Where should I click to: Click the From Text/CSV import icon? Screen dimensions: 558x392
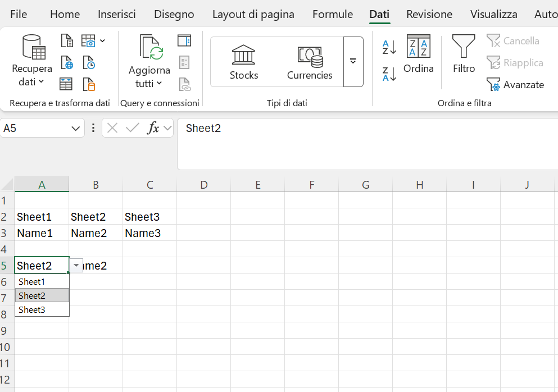(x=66, y=41)
